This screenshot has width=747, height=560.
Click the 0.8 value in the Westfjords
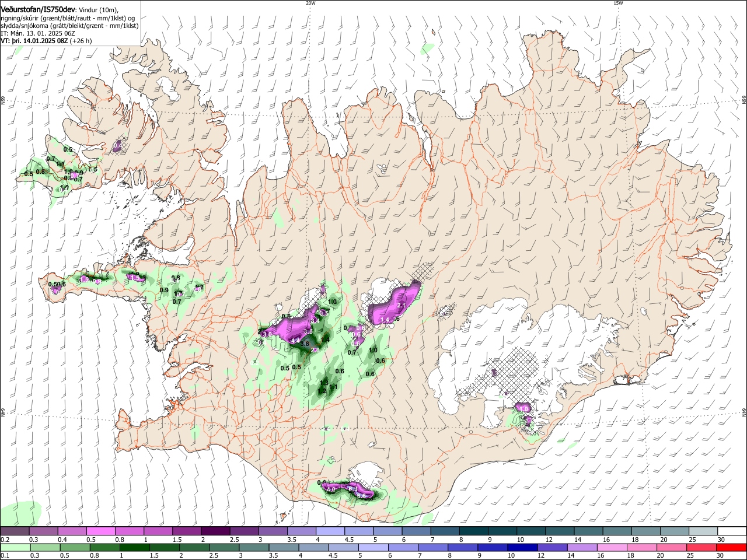[x=40, y=171]
